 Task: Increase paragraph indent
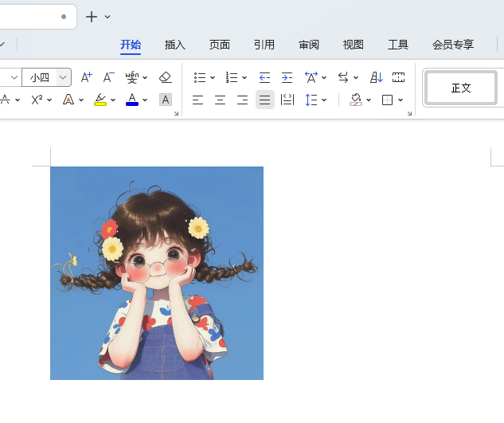(287, 77)
